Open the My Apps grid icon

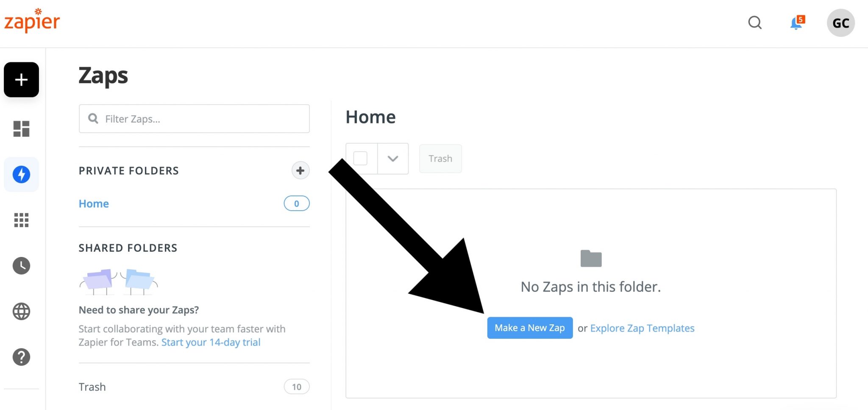[x=21, y=220]
